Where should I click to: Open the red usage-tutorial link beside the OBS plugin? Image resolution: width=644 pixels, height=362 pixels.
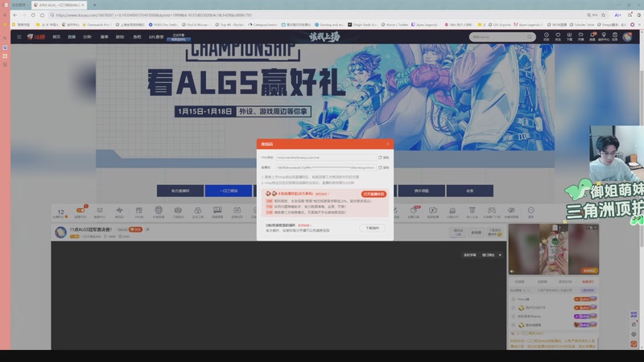click(304, 225)
